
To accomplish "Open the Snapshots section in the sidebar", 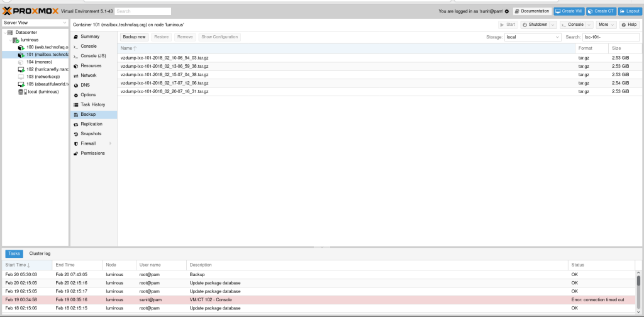I will [x=91, y=134].
